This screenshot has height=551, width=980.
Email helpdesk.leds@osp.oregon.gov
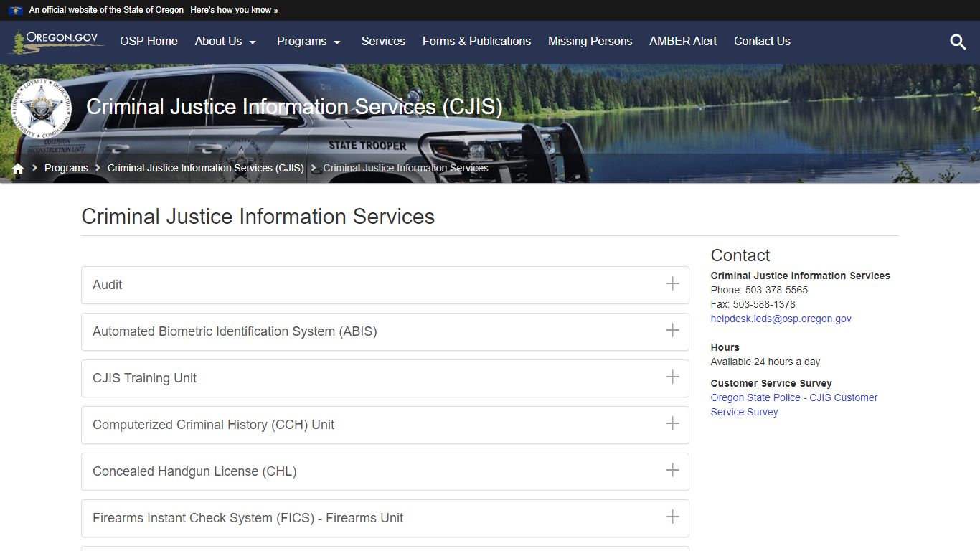coord(781,319)
